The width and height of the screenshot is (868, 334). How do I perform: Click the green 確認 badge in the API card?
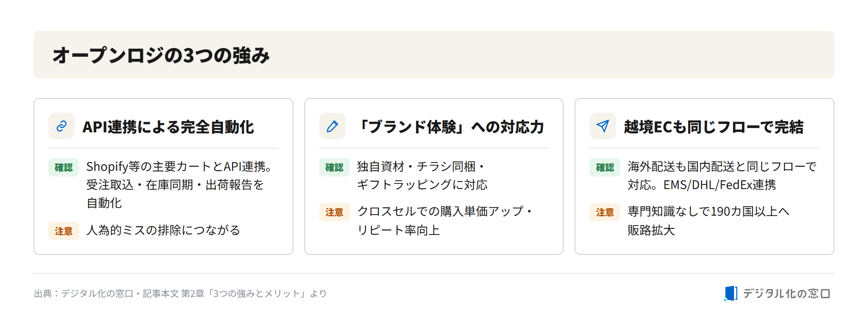coord(64,167)
